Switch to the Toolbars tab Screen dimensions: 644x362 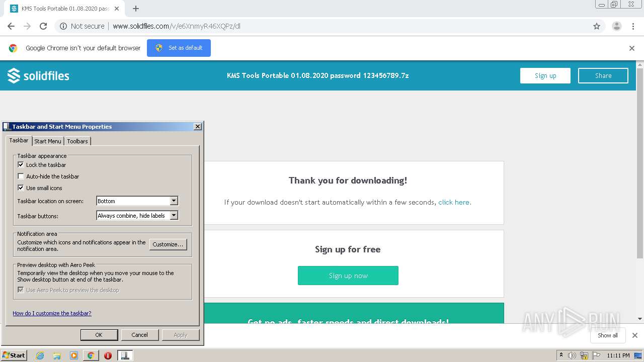tap(77, 141)
